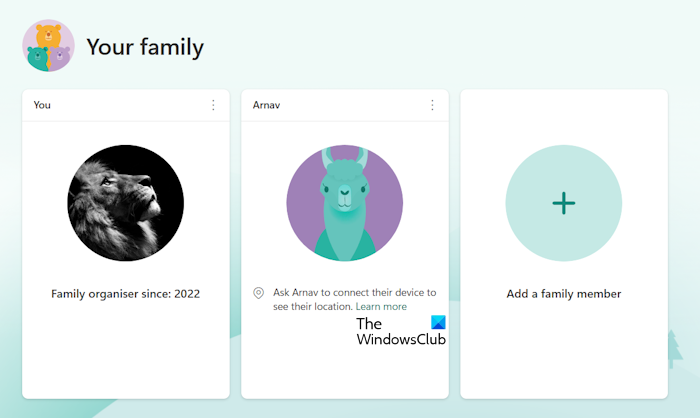Click the family bears logo icon

tap(48, 46)
